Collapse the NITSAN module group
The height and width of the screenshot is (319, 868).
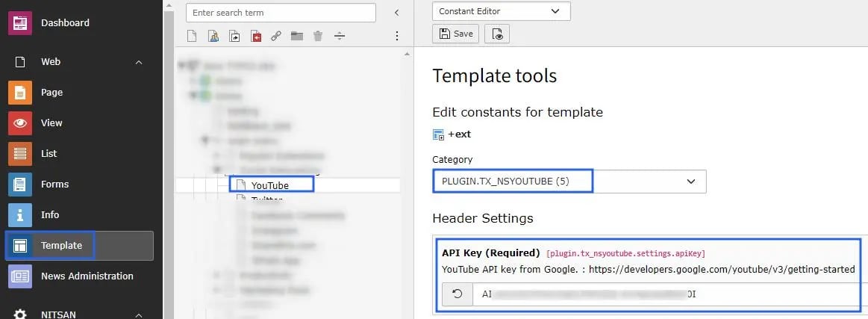click(139, 315)
